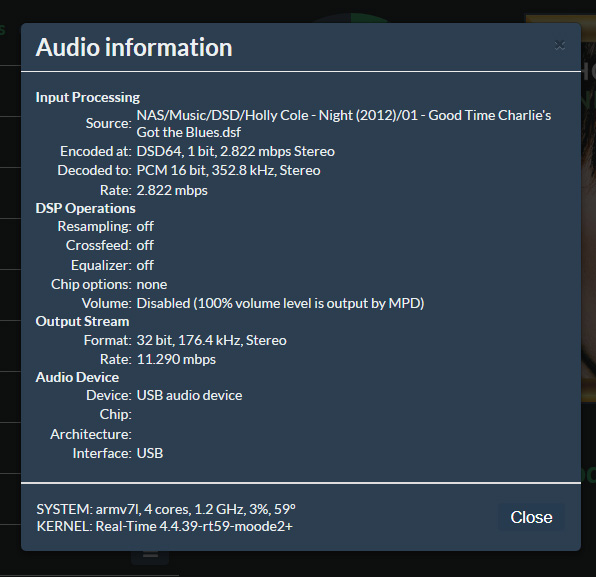Click the 'Architecture:' label
Viewport: 596px width, 577px height.
coord(91,434)
